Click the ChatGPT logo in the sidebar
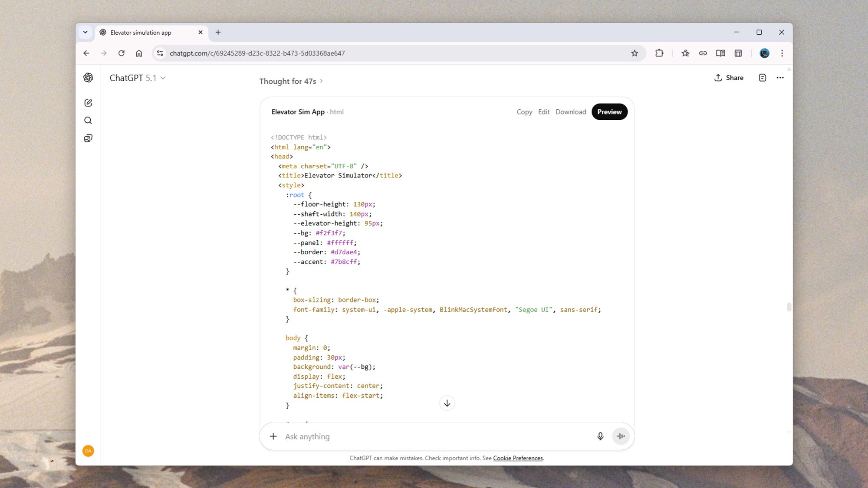This screenshot has height=488, width=868. tap(88, 78)
